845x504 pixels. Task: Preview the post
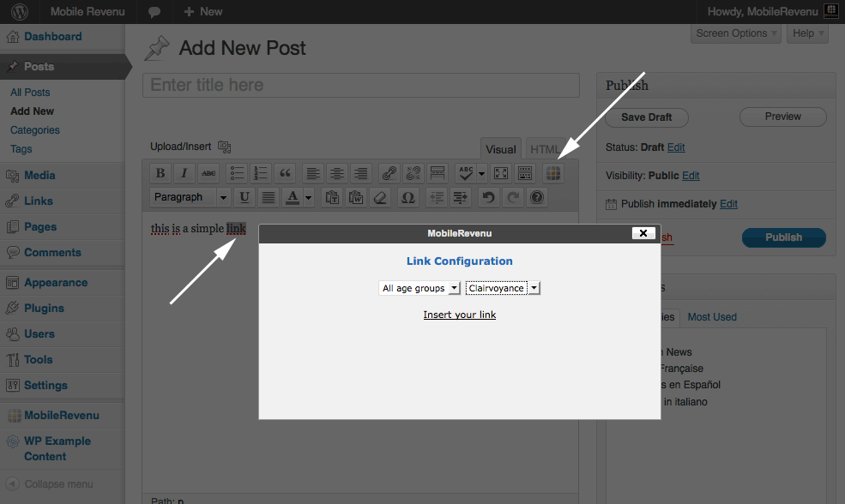coord(783,117)
